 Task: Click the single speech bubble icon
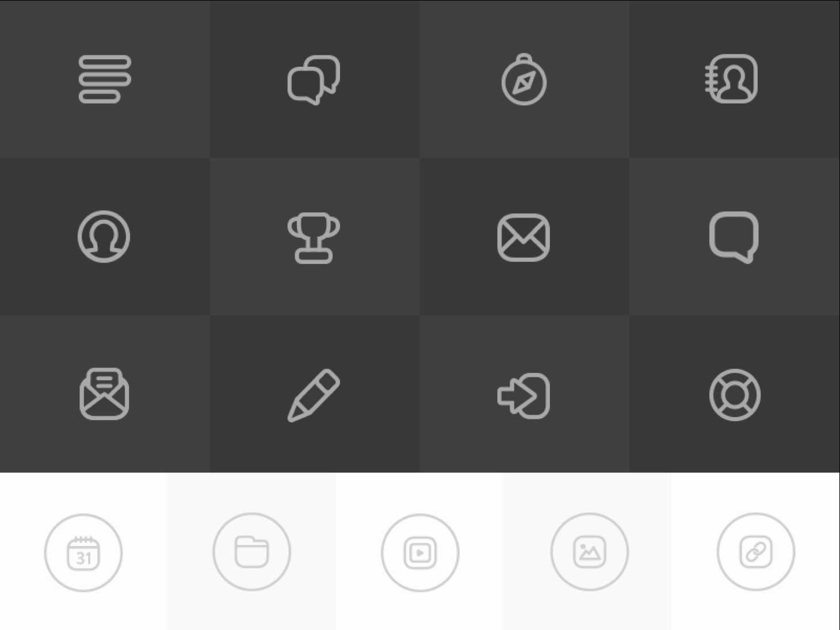click(x=734, y=238)
